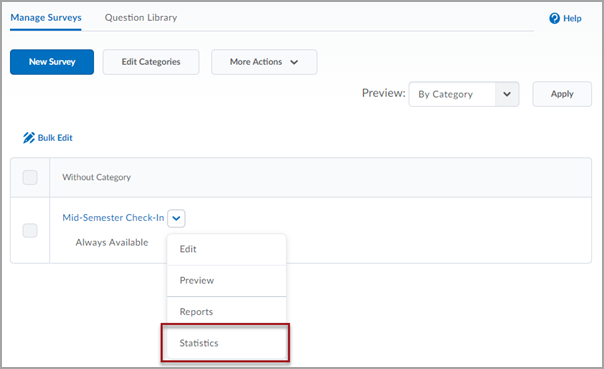Choose Preview from the survey menu
Viewport: 604px width, 369px height.
(x=226, y=280)
